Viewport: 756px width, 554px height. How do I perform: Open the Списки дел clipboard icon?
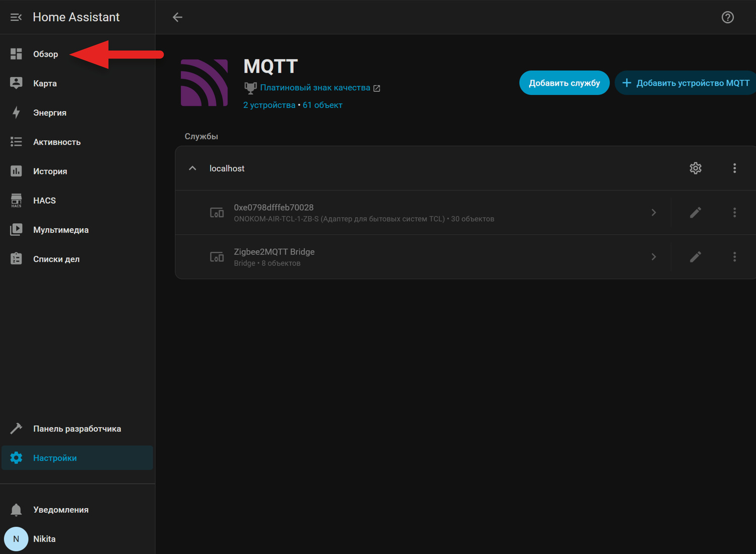16,259
